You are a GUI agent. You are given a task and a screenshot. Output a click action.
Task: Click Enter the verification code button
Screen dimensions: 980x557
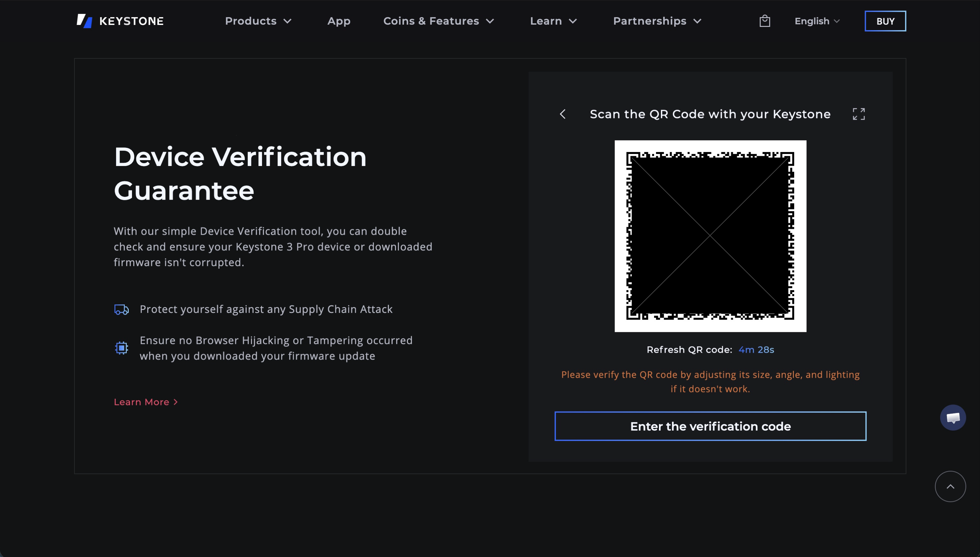point(710,426)
